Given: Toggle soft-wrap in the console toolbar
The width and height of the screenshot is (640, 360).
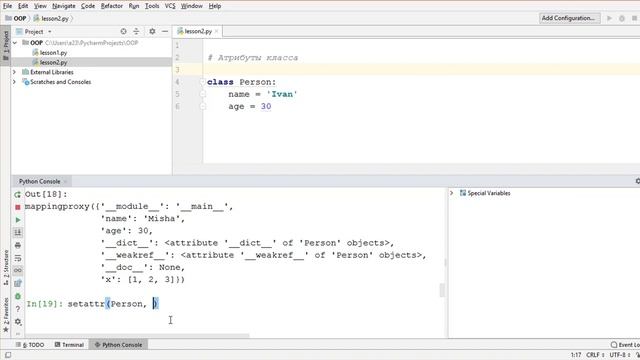Looking at the screenshot, I should click(18, 258).
